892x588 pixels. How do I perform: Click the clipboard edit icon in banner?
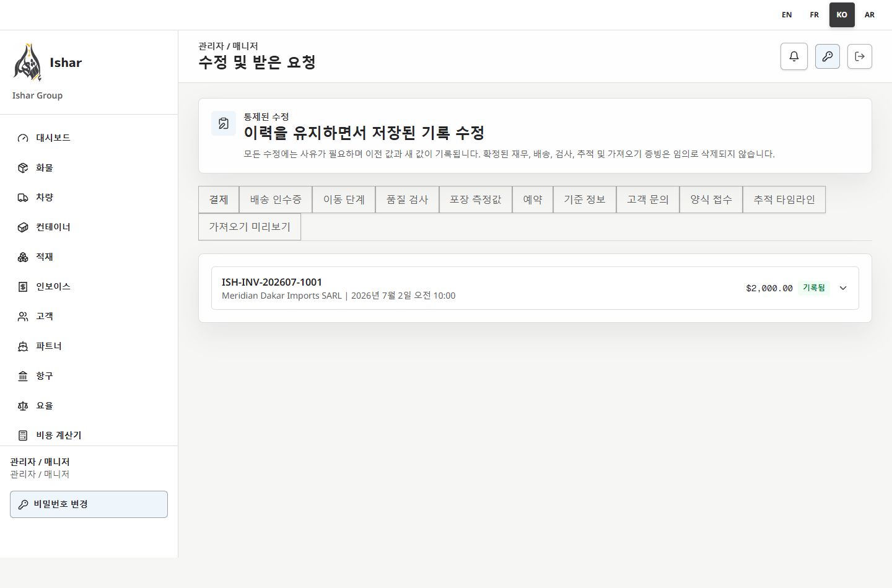point(224,123)
